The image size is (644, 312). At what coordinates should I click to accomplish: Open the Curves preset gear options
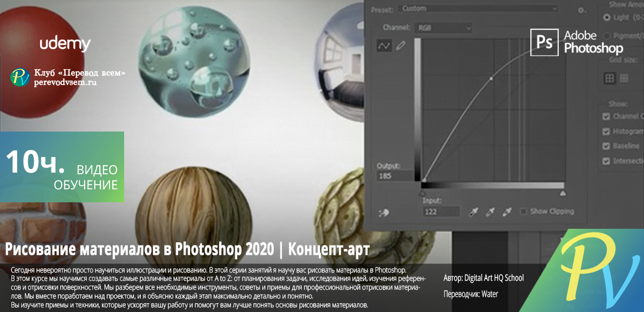(x=581, y=9)
